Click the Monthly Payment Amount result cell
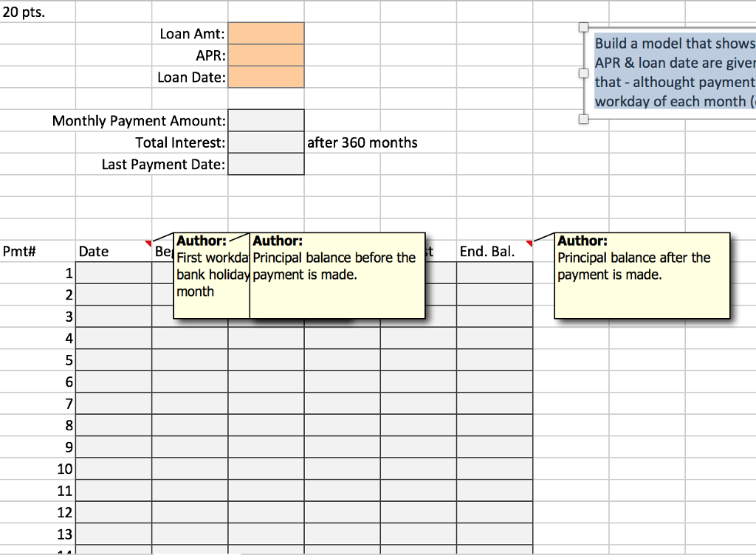756x555 pixels. click(266, 120)
